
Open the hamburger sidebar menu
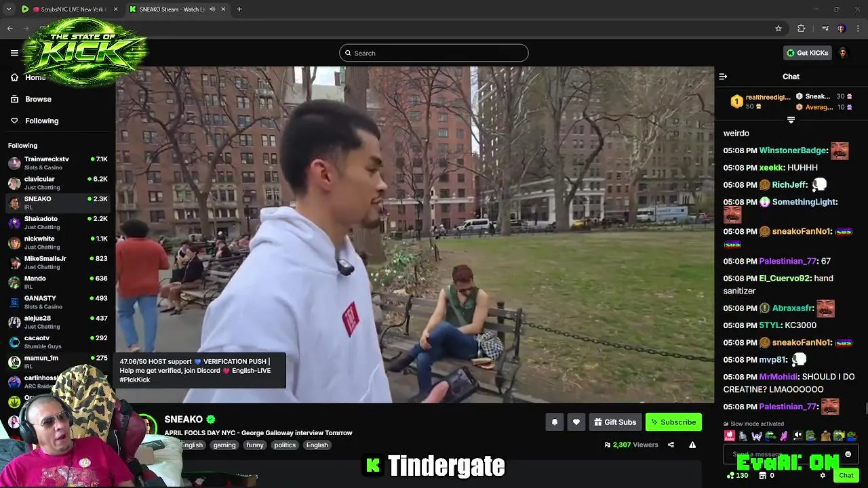[x=14, y=53]
